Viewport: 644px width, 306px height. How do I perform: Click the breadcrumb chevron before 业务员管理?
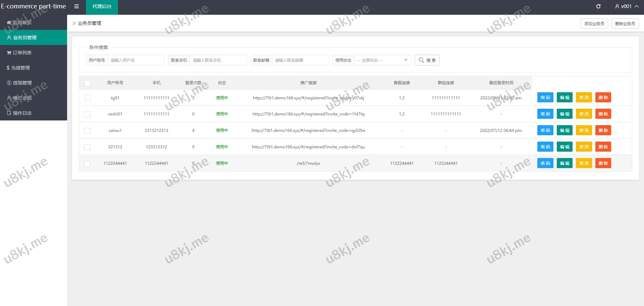point(74,23)
